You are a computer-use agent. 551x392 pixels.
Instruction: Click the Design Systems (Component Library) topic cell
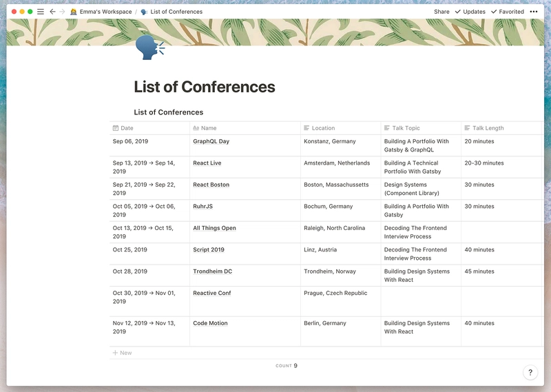[x=421, y=189]
